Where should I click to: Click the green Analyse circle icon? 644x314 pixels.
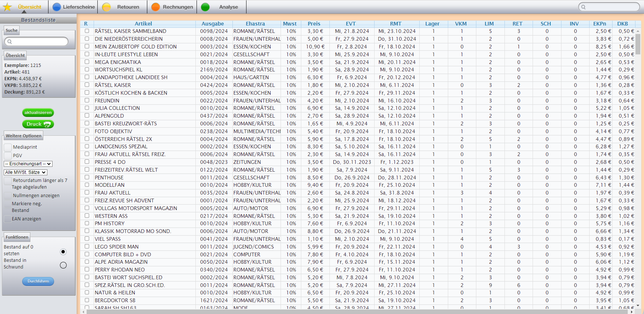pyautogui.click(x=205, y=7)
